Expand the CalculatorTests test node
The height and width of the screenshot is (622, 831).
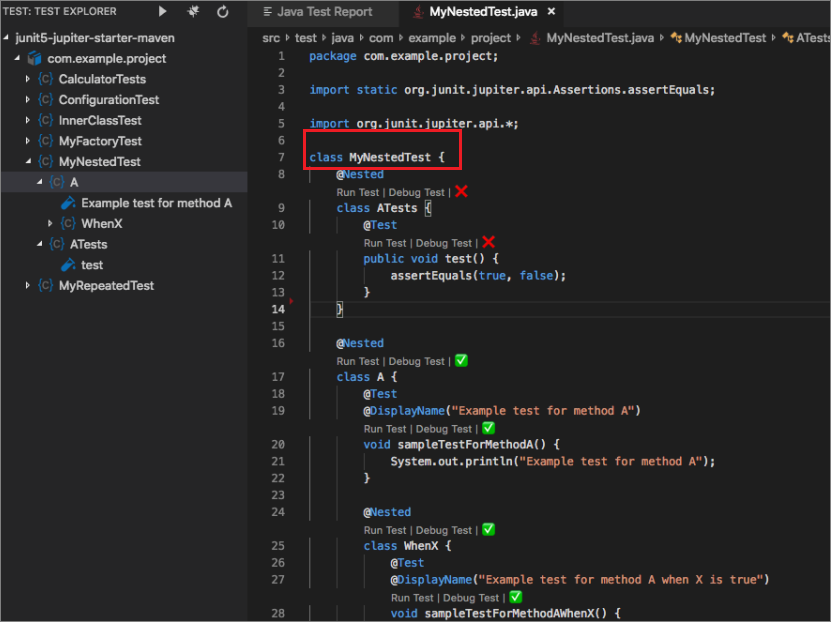[28, 78]
